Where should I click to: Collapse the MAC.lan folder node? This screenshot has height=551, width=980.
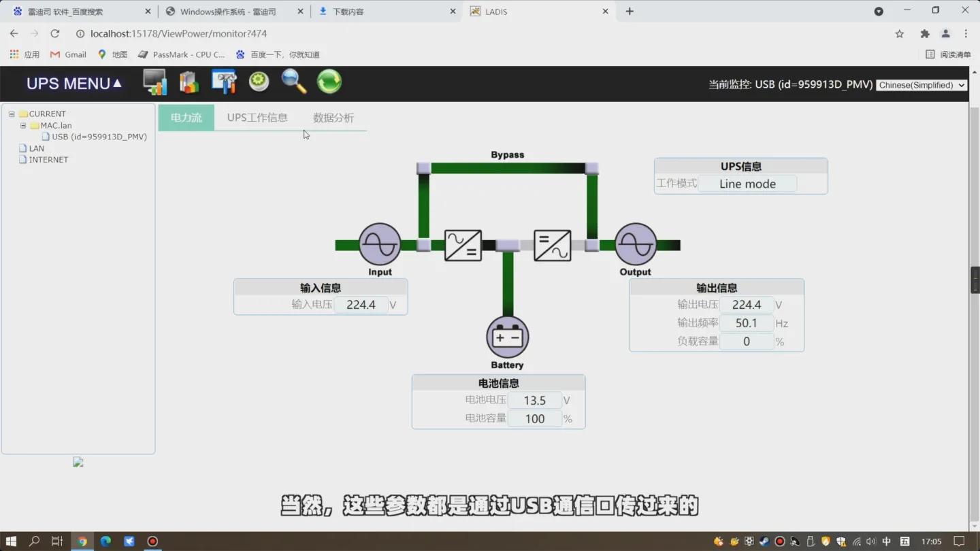[22, 125]
